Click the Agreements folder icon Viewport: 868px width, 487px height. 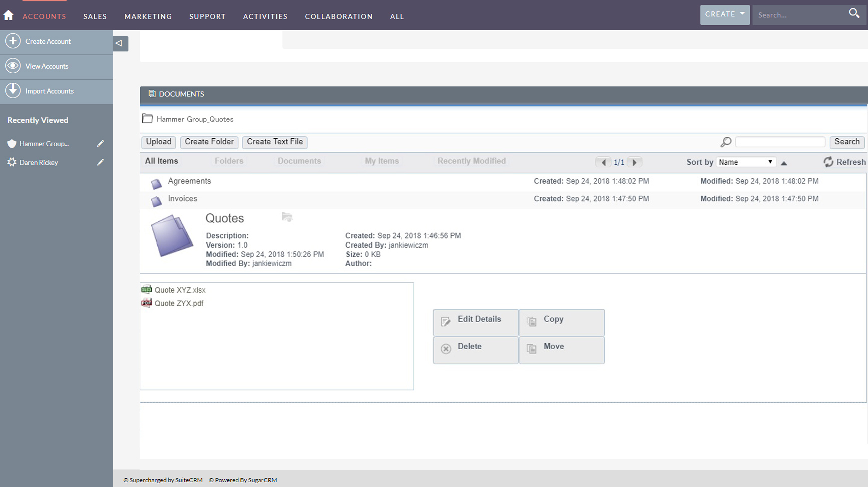click(156, 184)
